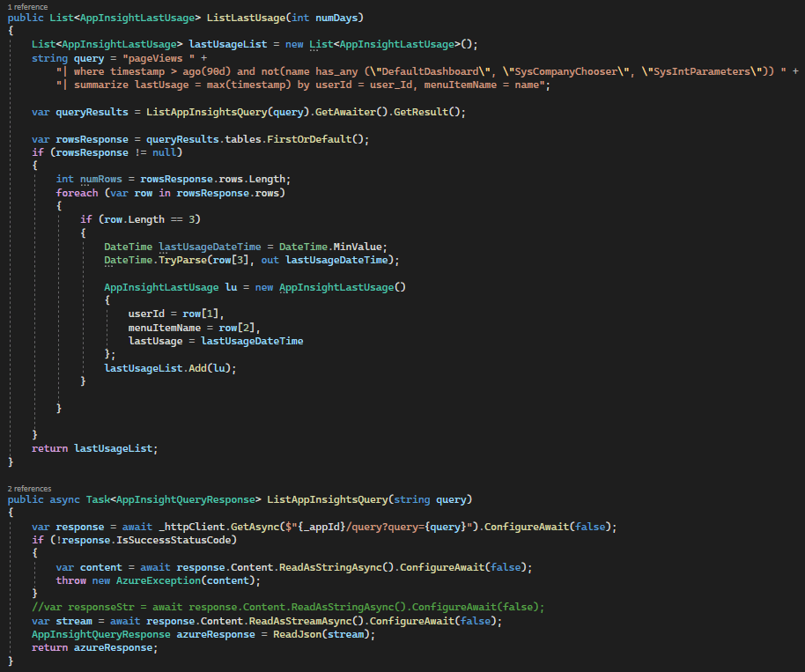
Task: Select the "content" variable in var content
Action: coord(101,568)
